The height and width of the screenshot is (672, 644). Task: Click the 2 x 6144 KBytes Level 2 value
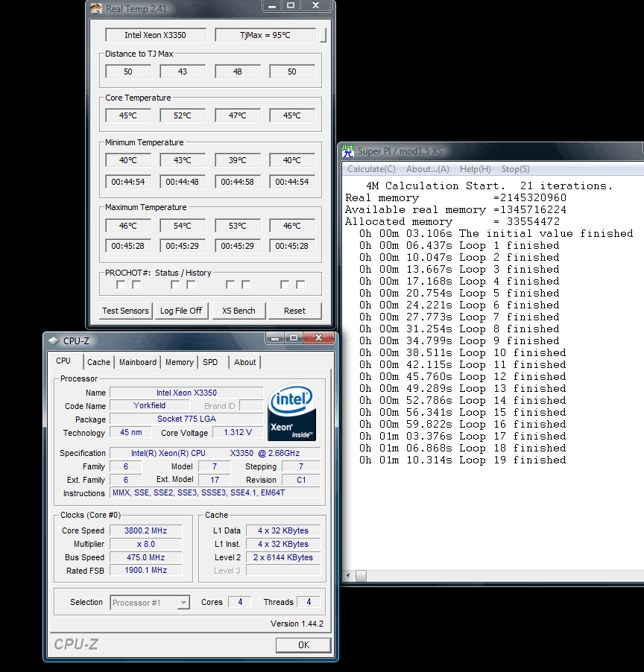(x=283, y=557)
